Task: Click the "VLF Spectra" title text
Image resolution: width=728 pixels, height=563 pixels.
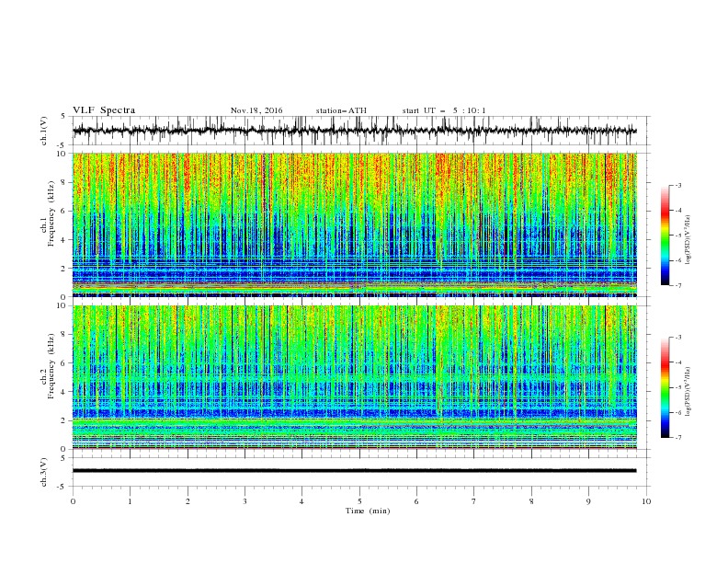Action: 104,110
